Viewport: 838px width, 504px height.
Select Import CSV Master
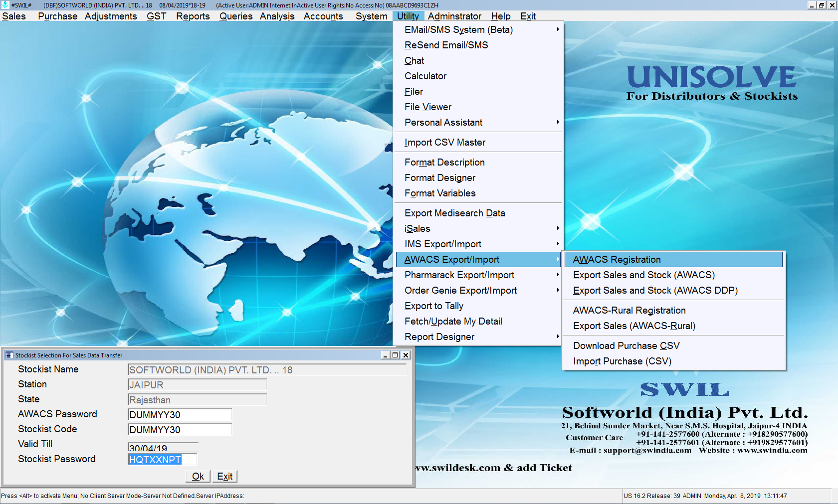point(479,142)
